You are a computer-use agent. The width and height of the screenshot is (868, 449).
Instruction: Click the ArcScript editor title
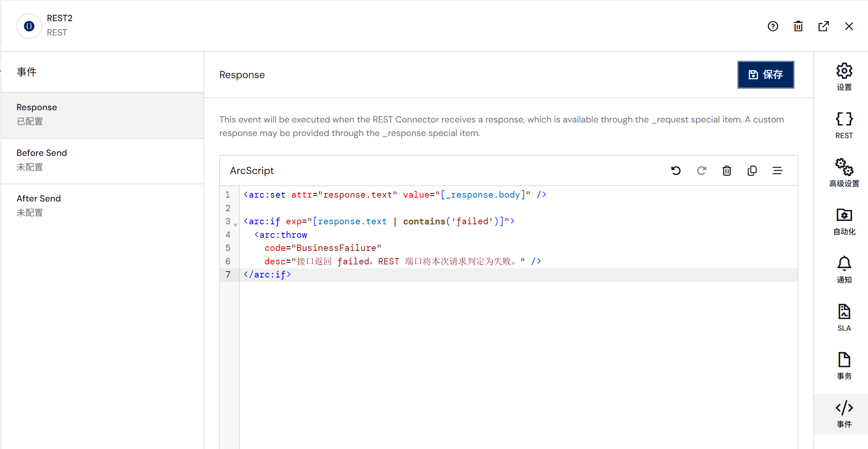pyautogui.click(x=252, y=171)
